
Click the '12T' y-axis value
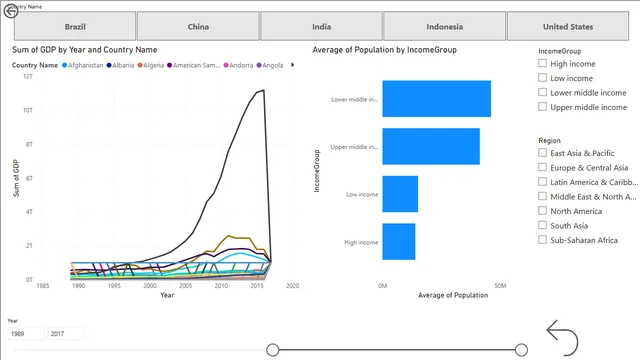click(x=28, y=76)
